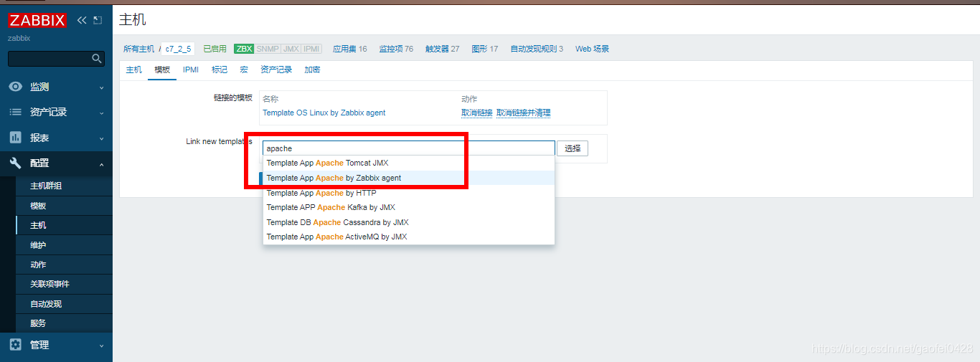The height and width of the screenshot is (362, 980).
Task: Click the c7_2_5 host breadcrumb
Action: coord(179,49)
